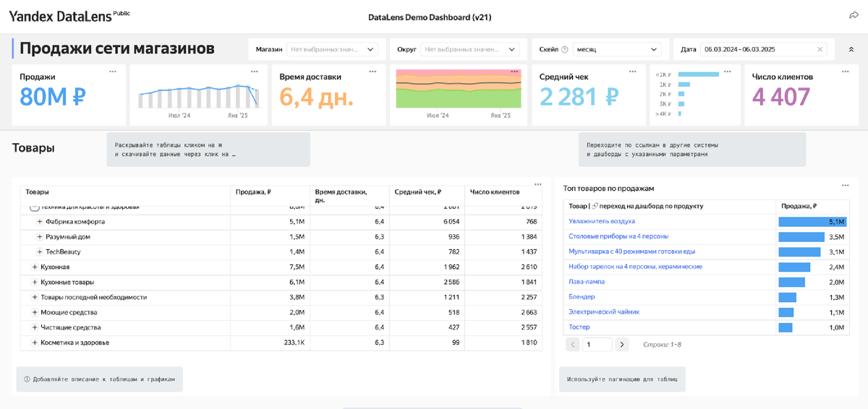Collapse the selectors panel with double-chevron icon
868x409 pixels.
click(851, 49)
